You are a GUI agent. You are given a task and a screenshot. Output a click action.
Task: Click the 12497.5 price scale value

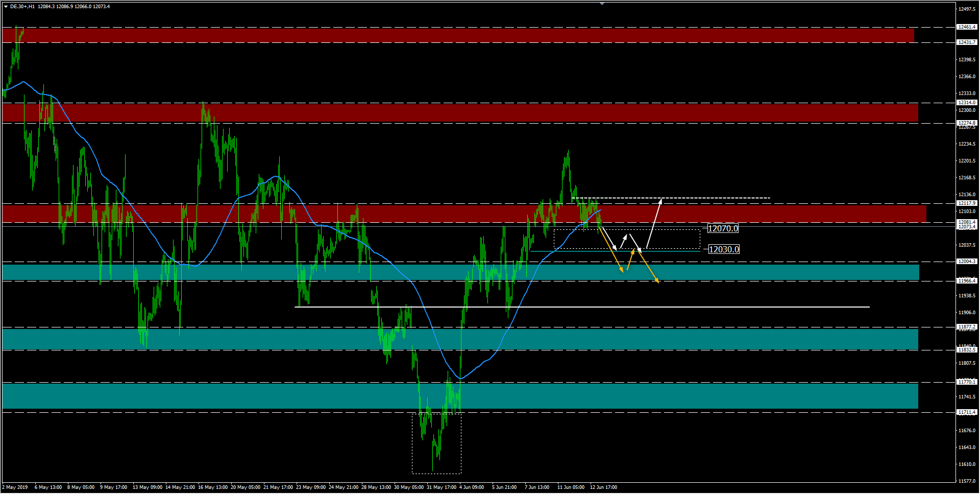pos(967,9)
